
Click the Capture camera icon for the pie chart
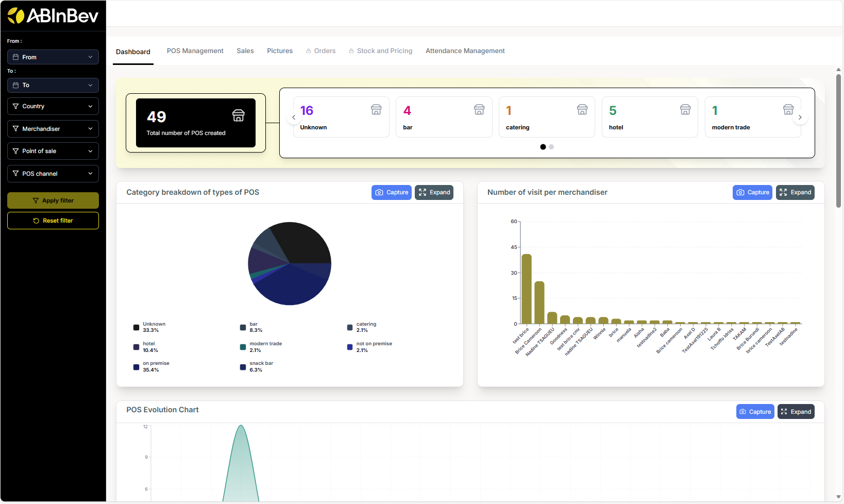click(x=380, y=192)
